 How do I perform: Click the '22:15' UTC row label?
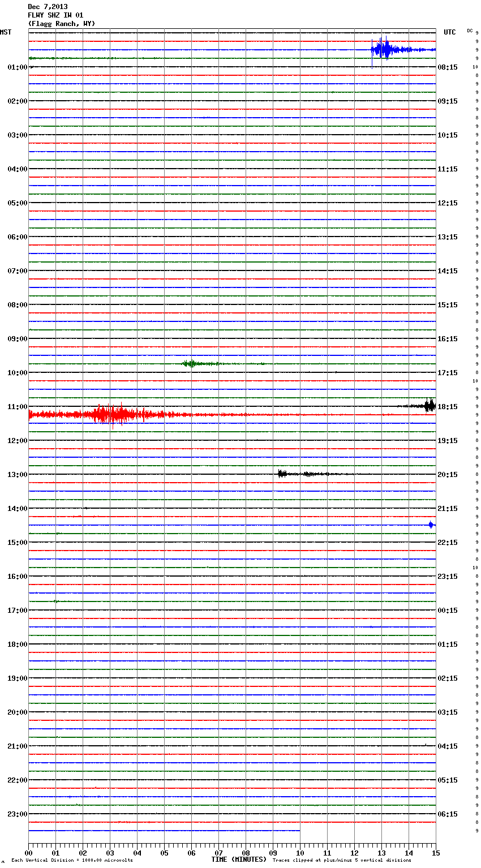point(448,543)
